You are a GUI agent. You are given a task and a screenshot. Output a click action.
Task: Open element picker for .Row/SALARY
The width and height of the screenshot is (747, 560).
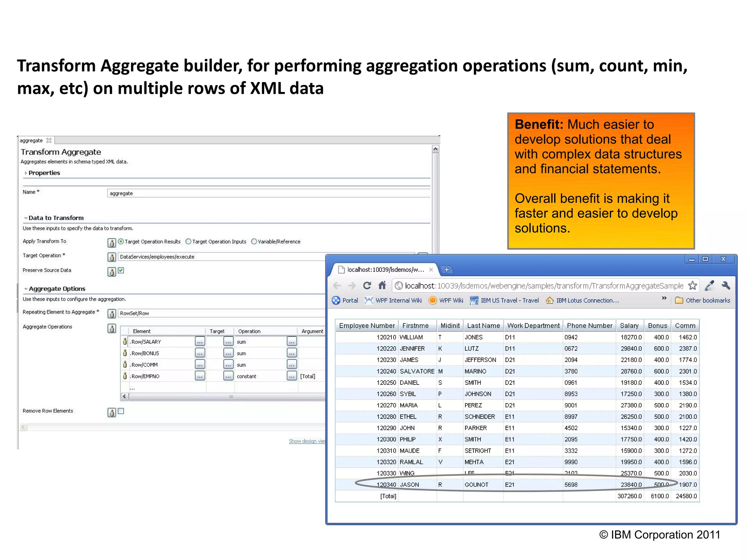pos(200,341)
